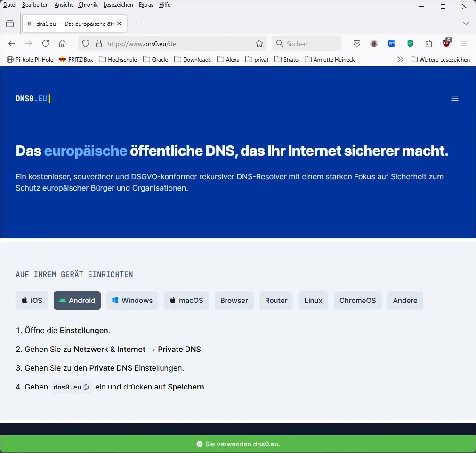Select the iOS setup tab
Image resolution: width=476 pixels, height=453 pixels.
32,301
